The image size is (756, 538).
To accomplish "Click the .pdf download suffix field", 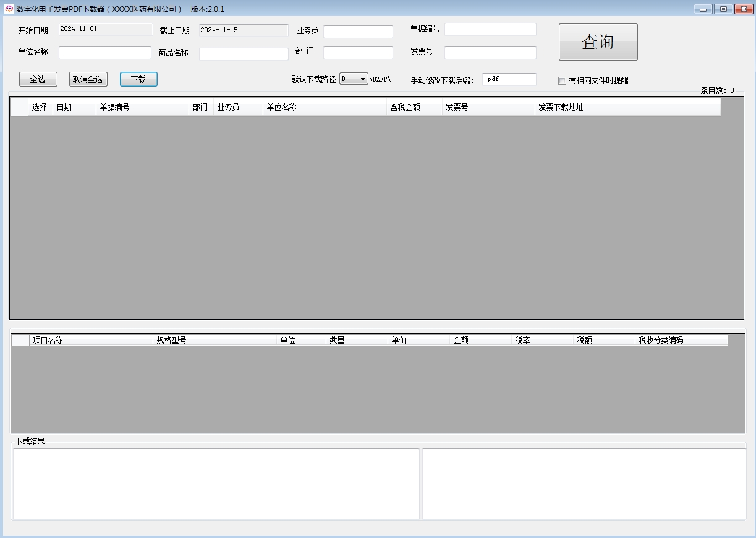I will (x=509, y=79).
